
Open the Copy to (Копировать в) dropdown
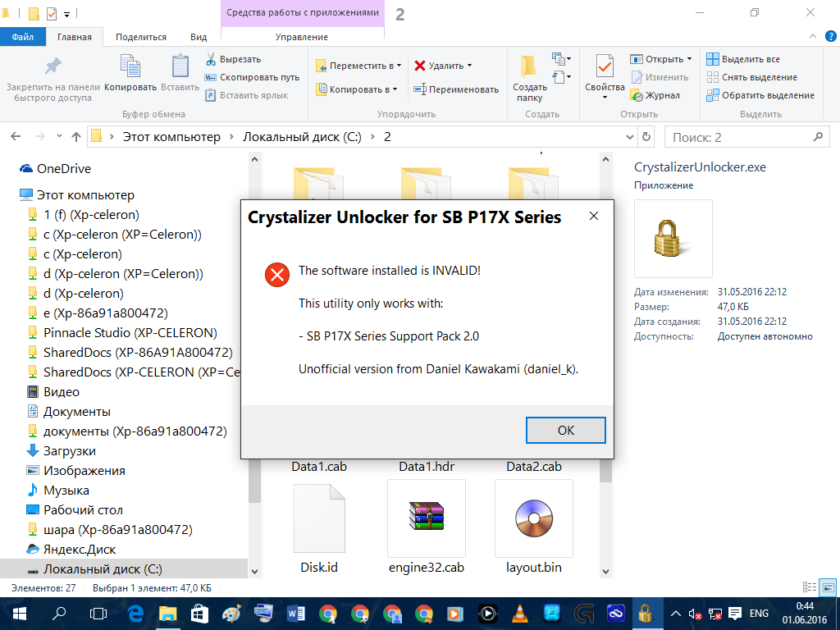pos(357,89)
